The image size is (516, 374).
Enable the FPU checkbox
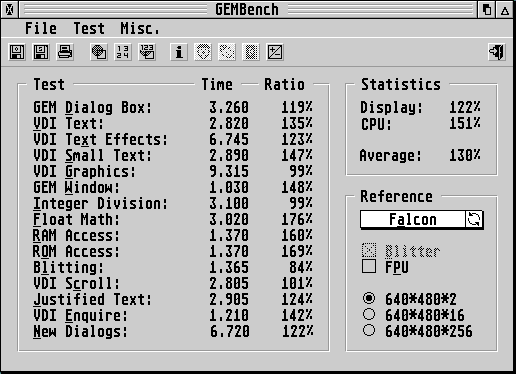pyautogui.click(x=369, y=266)
